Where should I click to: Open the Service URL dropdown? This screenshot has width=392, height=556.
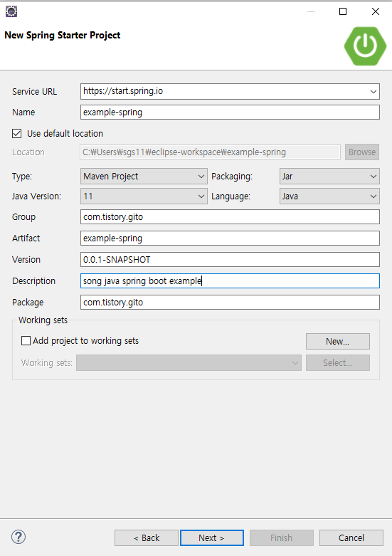coord(374,92)
